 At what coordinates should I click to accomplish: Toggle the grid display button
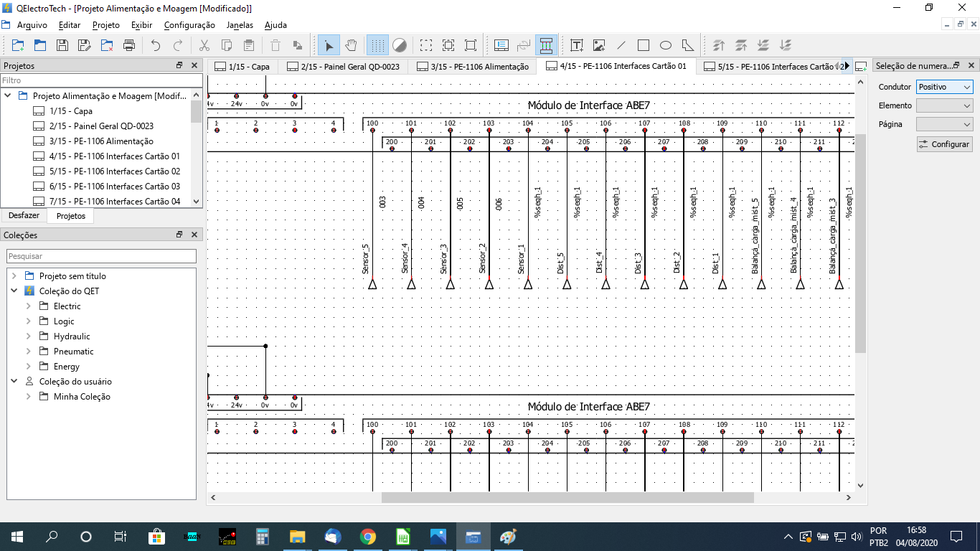click(x=377, y=45)
